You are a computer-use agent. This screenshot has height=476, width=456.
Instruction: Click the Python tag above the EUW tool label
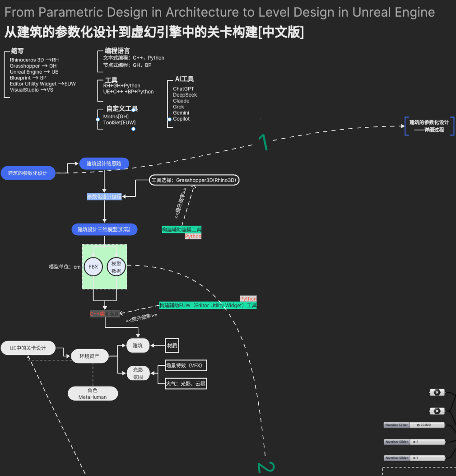248,299
